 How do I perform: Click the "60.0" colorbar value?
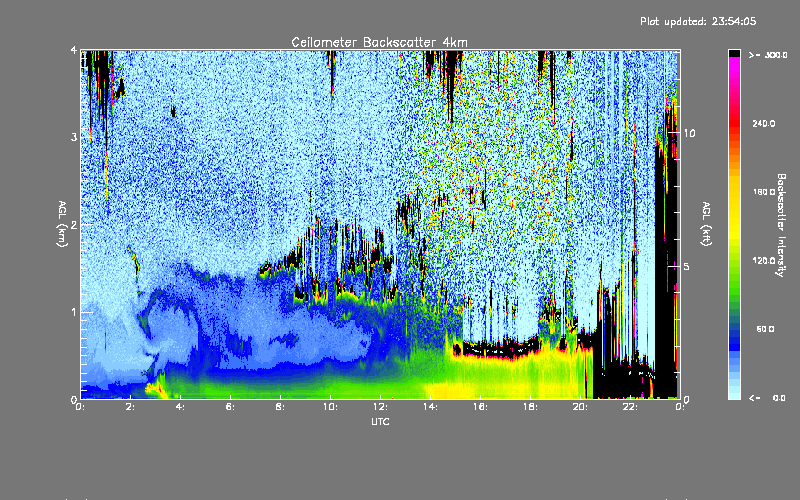pos(765,329)
